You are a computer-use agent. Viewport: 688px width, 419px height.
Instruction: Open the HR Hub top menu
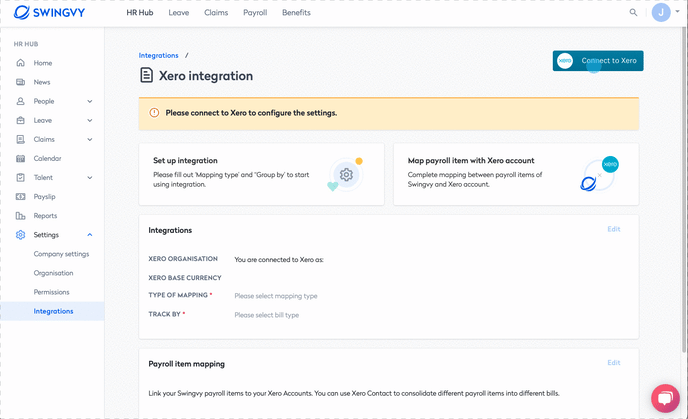(x=140, y=13)
